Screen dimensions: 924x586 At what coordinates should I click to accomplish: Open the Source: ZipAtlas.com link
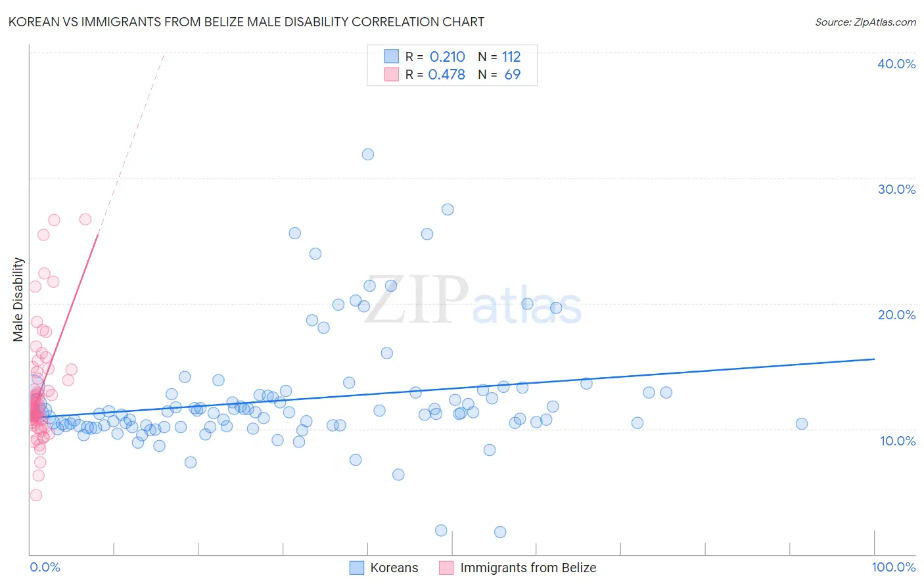pos(866,22)
